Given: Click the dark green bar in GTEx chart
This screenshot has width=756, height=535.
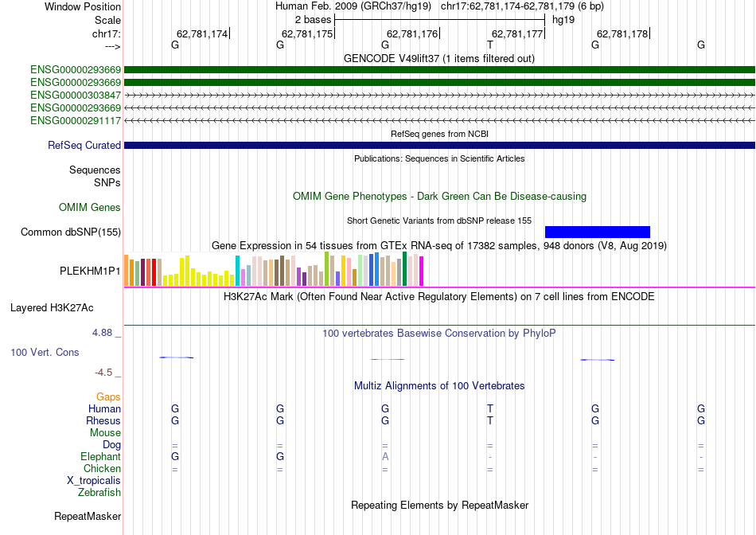Looking at the screenshot, I should [405, 269].
